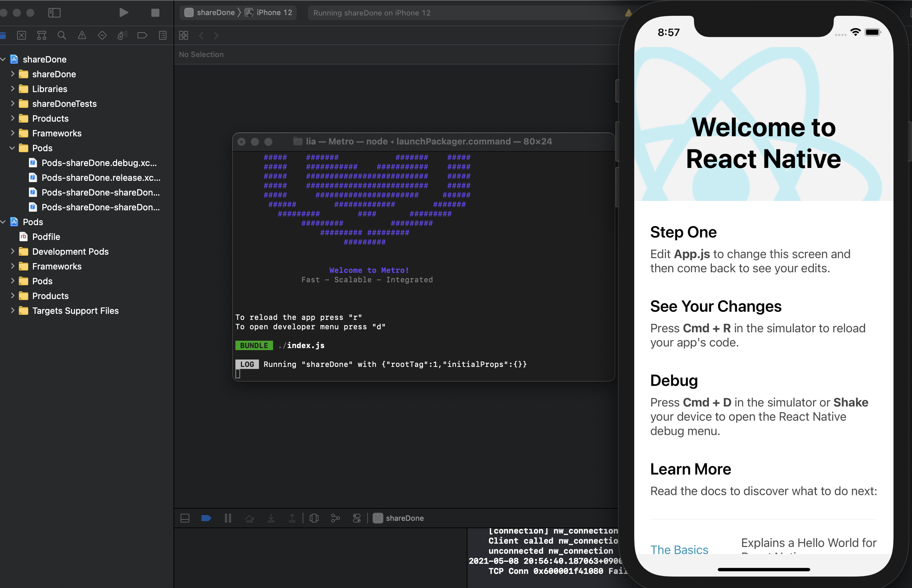Viewport: 912px width, 588px height.
Task: Click BUNDLE label in Metro terminal
Action: pos(254,345)
